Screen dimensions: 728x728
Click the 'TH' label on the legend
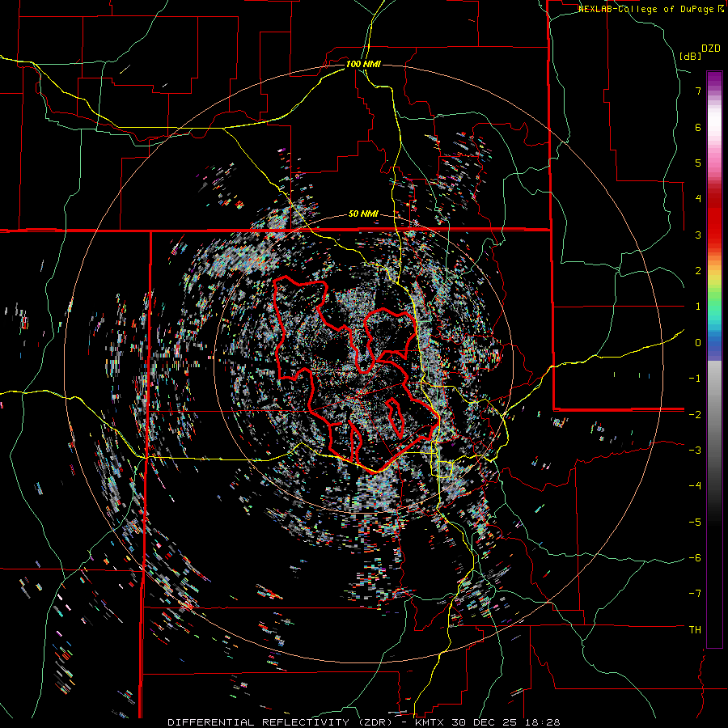695,630
